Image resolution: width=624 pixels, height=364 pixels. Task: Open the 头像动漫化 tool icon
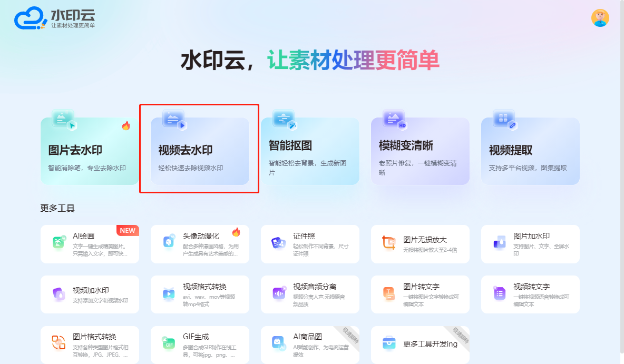click(x=169, y=241)
